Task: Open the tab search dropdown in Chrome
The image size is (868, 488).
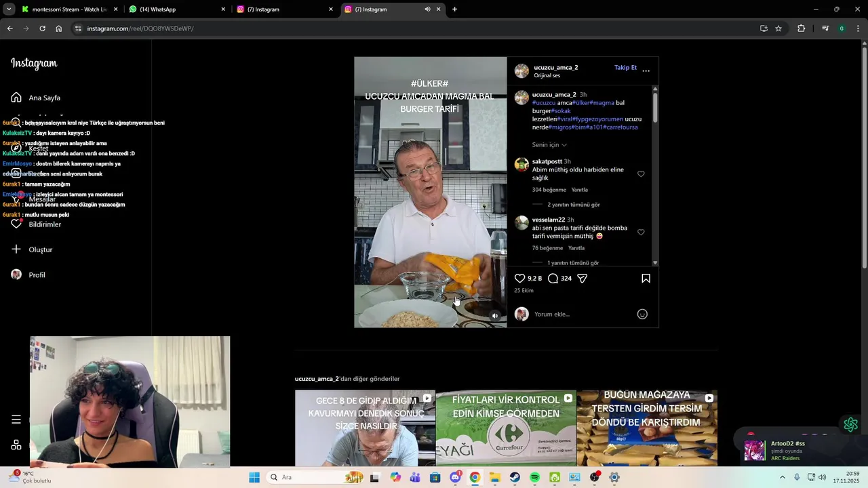Action: coord(9,9)
